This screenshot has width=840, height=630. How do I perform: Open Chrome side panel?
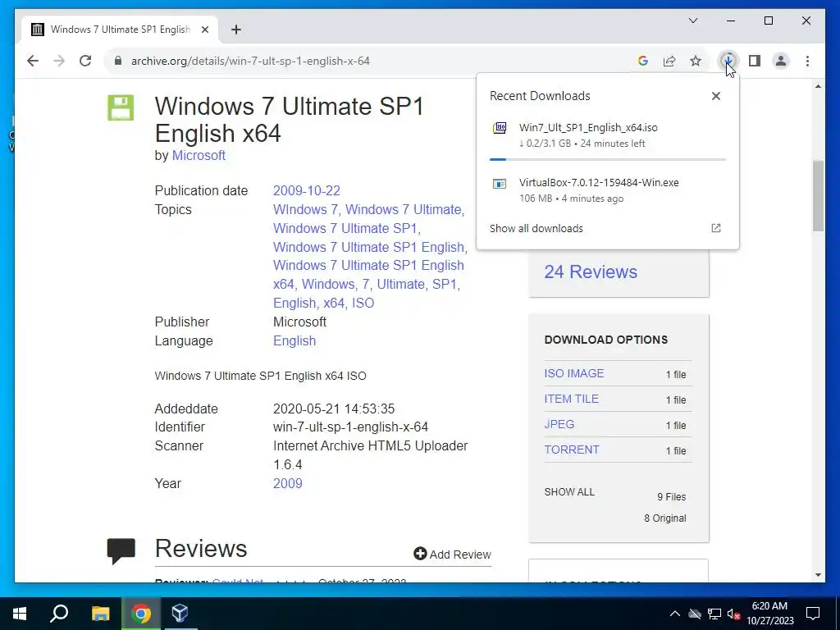click(x=755, y=61)
